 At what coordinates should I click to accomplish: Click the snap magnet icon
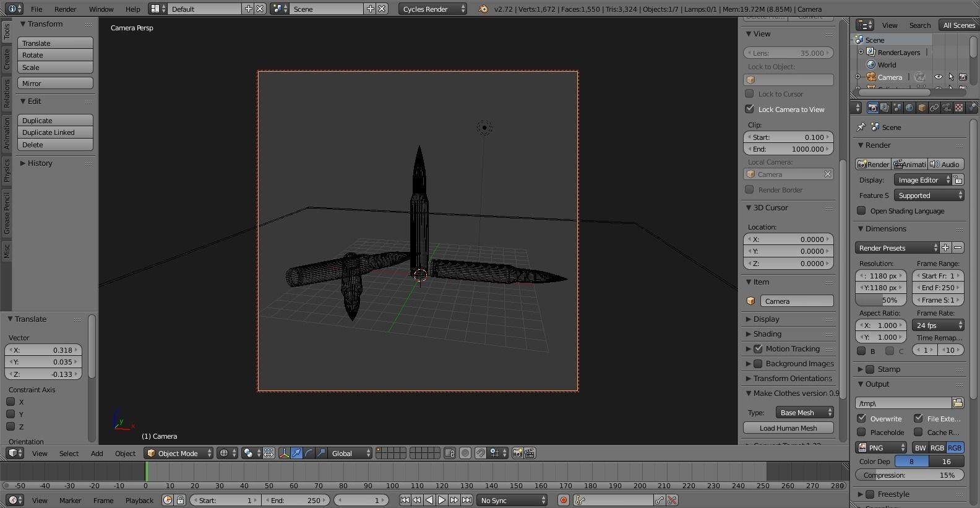coord(481,454)
